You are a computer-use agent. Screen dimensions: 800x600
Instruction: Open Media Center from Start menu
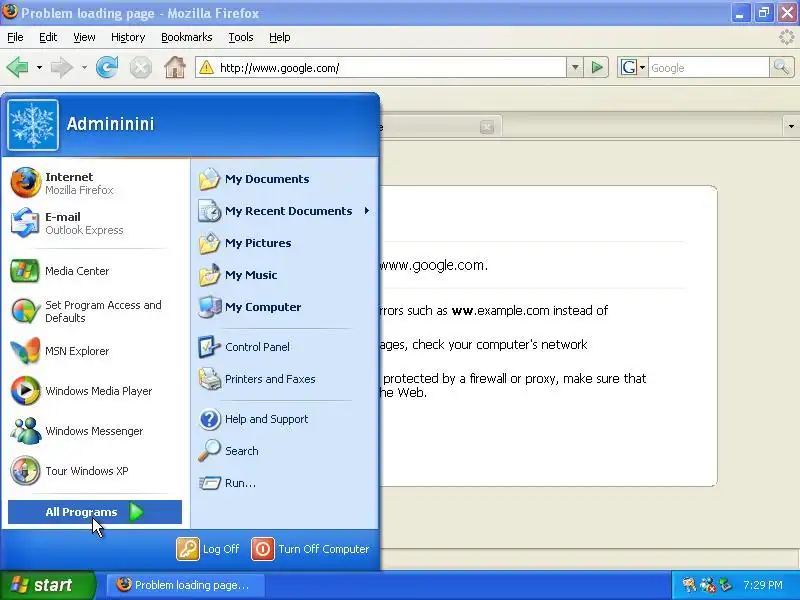(x=95, y=271)
